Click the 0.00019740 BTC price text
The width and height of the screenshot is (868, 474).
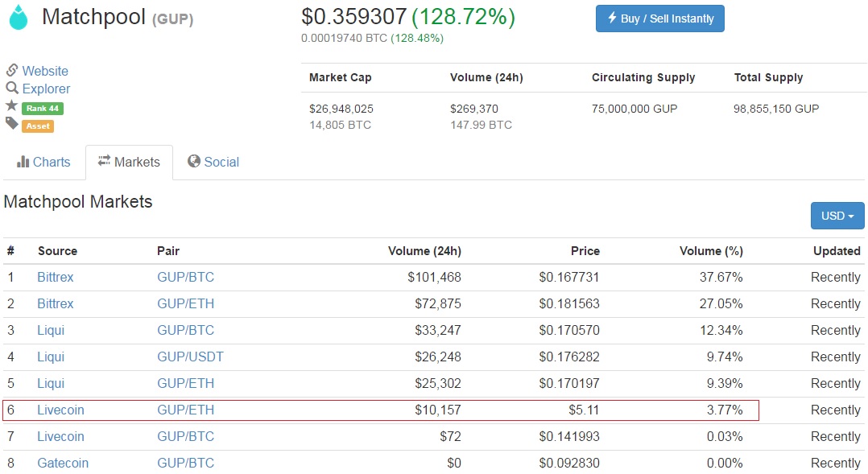pyautogui.click(x=344, y=38)
